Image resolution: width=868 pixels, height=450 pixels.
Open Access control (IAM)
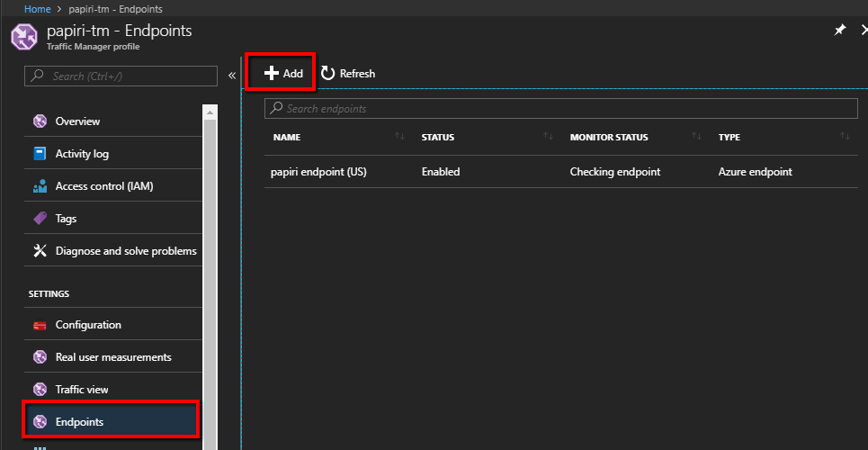pyautogui.click(x=113, y=185)
